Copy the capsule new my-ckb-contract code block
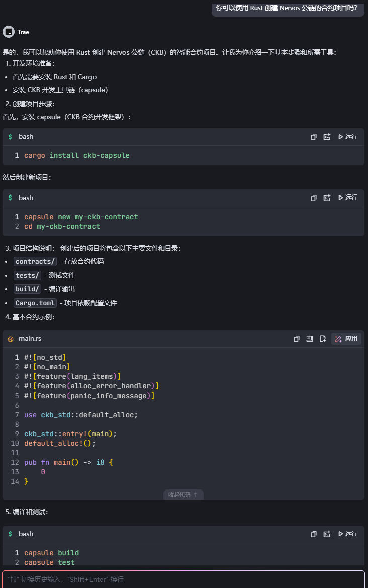The height and width of the screenshot is (588, 368). (x=314, y=198)
